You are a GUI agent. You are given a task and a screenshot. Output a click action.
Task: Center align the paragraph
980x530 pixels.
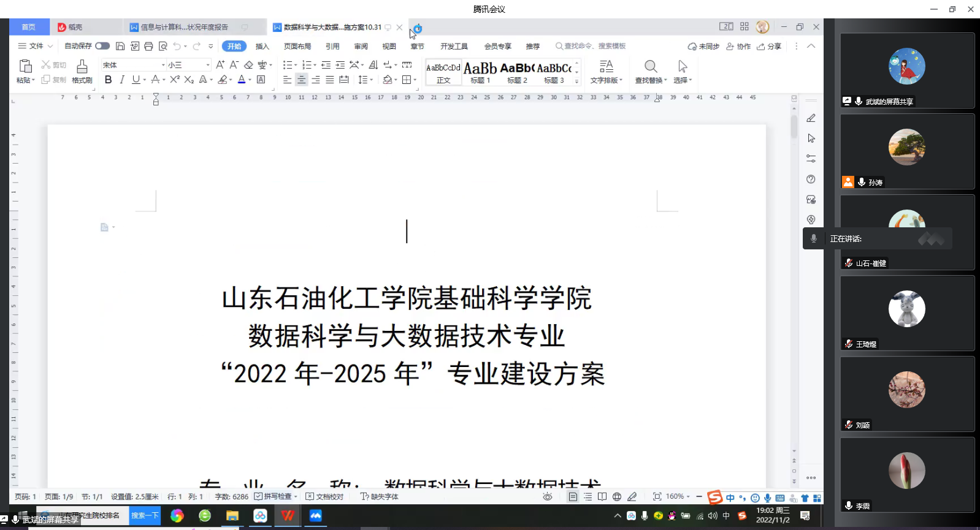[x=301, y=80]
